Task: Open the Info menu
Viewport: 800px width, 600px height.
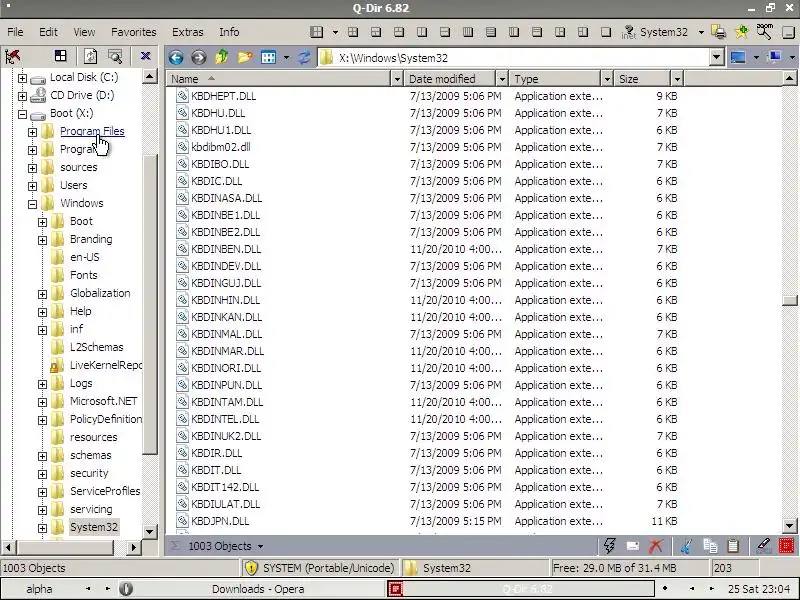Action: tap(229, 32)
